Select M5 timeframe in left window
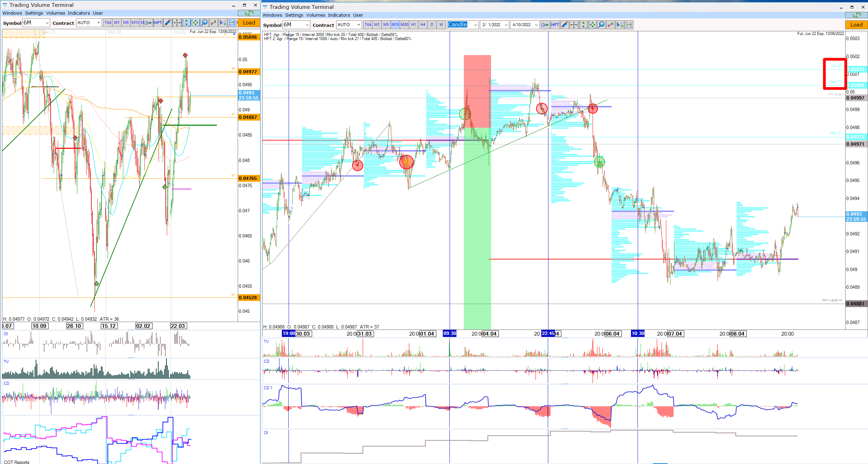Image resolution: width=868 pixels, height=464 pixels. (x=126, y=23)
